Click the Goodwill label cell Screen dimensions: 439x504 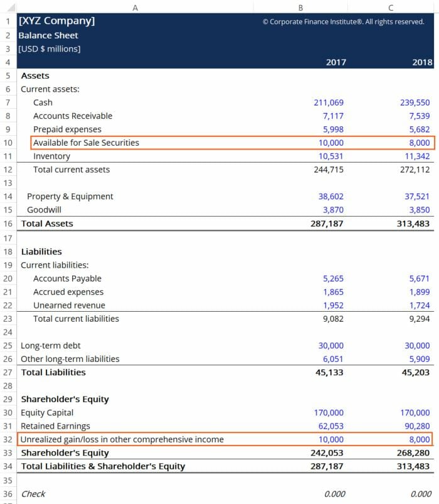click(45, 210)
